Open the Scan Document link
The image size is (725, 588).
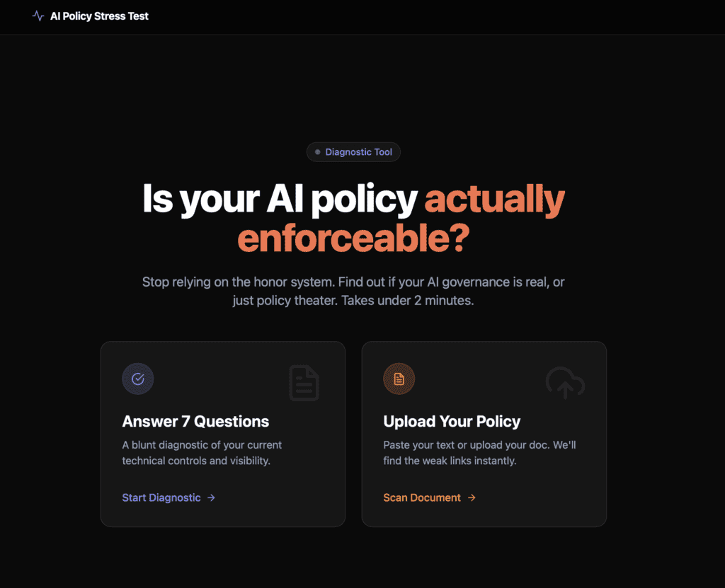tap(422, 497)
